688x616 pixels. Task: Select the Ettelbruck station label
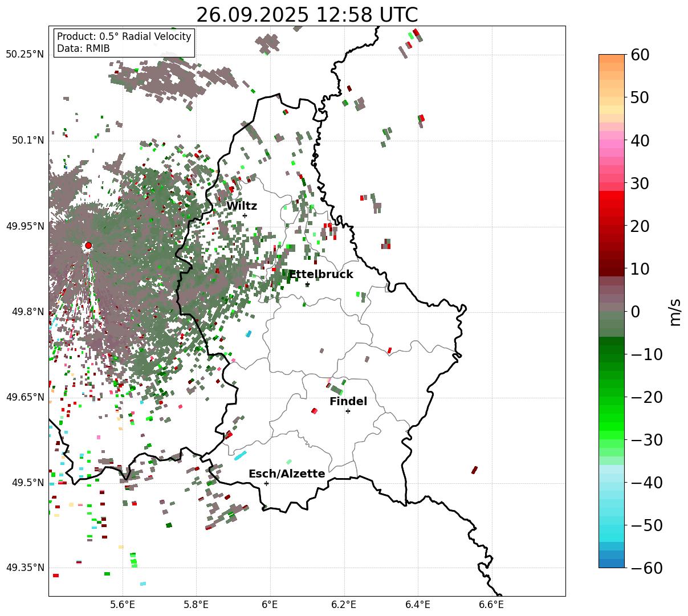tap(321, 275)
